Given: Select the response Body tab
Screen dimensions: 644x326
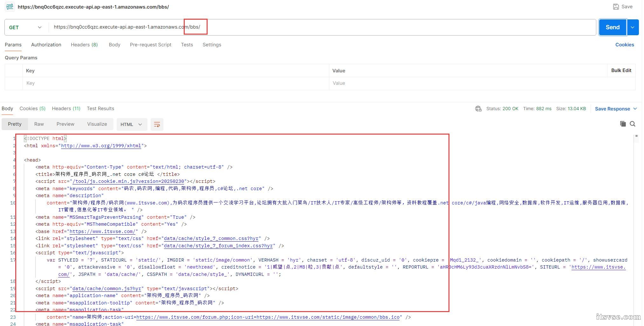Looking at the screenshot, I should 7,109.
